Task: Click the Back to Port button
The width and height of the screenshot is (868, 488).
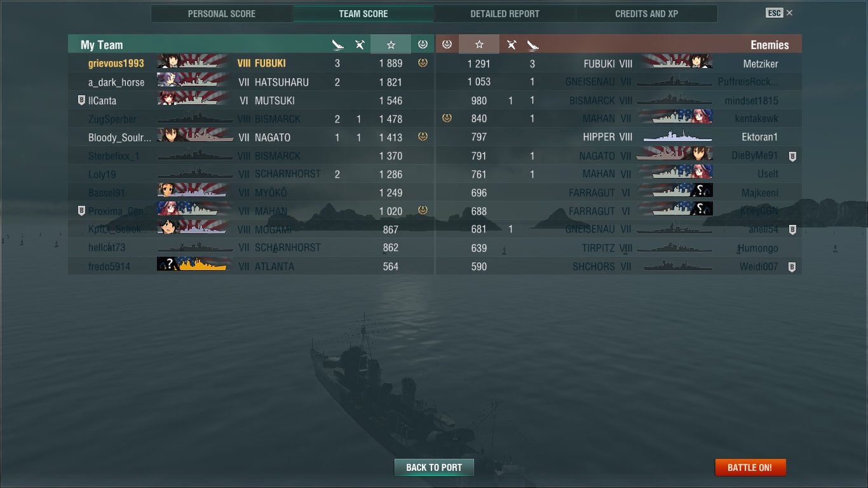Action: pos(434,467)
